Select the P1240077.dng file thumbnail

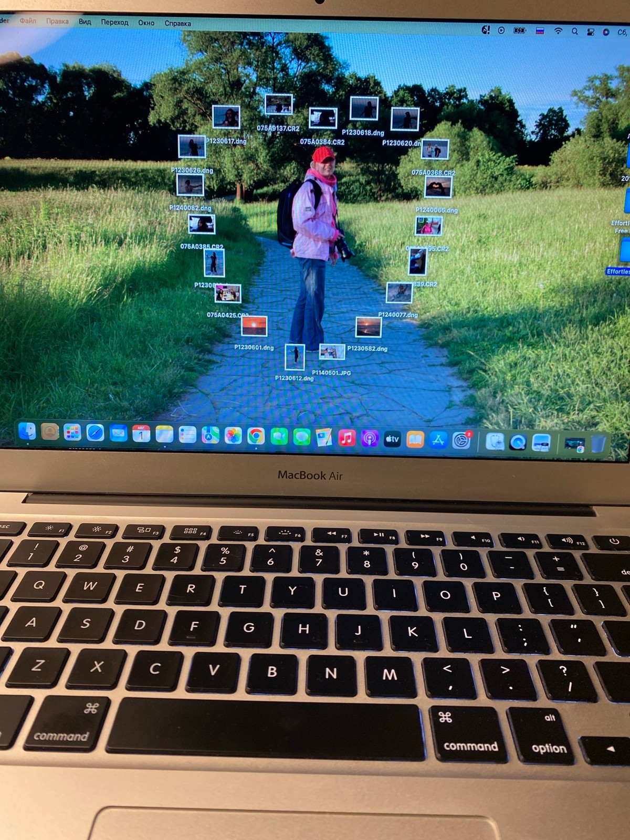[400, 292]
